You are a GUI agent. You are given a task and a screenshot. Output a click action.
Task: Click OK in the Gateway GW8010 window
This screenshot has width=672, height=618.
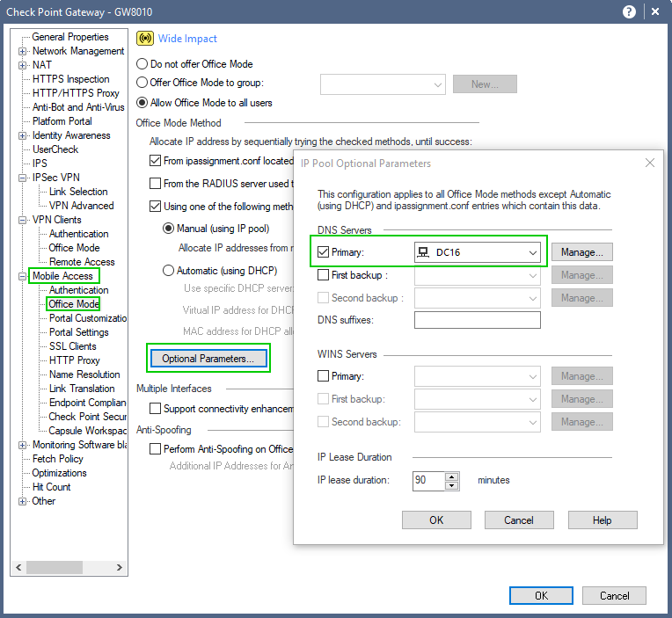click(541, 595)
